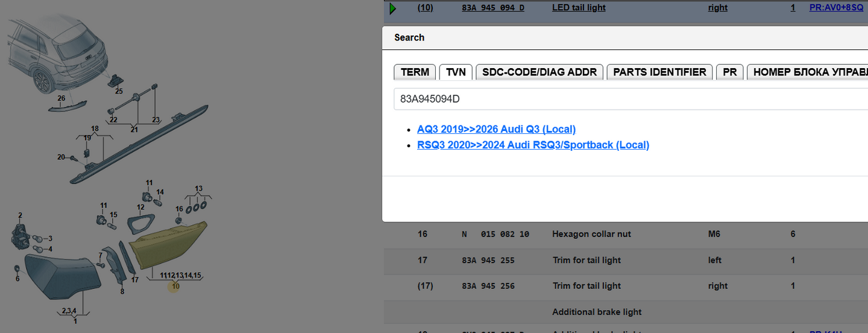Select the PR search tab
The height and width of the screenshot is (333, 868).
click(729, 72)
